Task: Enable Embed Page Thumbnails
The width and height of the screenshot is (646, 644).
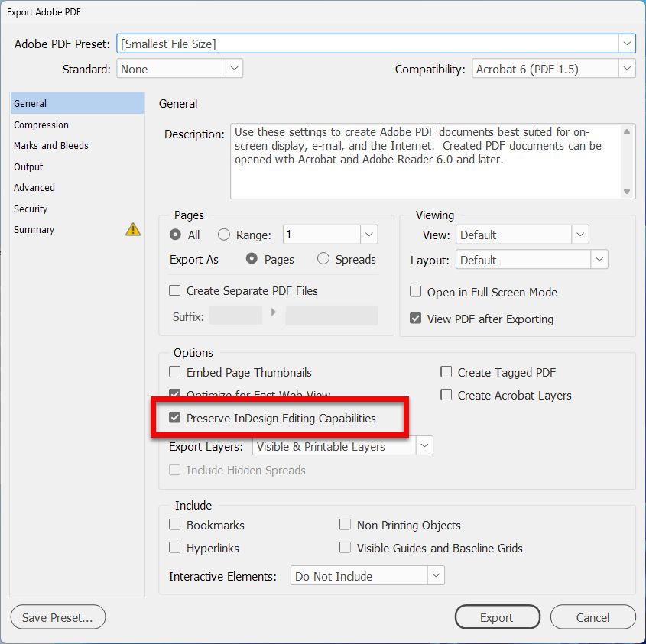Action: [174, 372]
